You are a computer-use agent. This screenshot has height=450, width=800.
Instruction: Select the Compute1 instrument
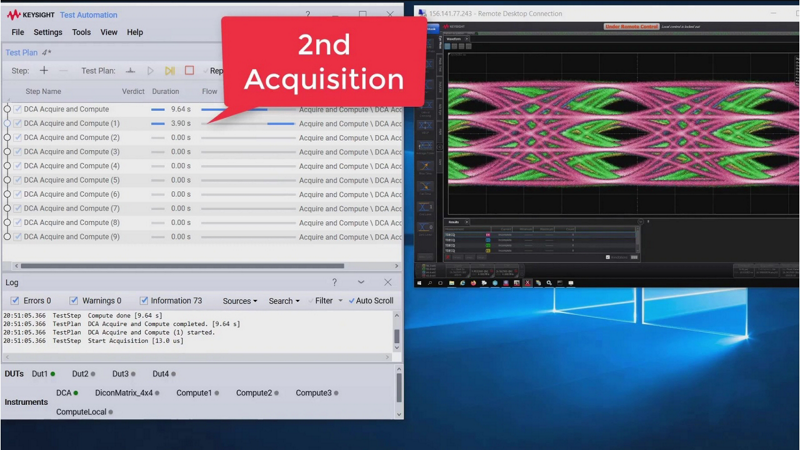coord(197,393)
